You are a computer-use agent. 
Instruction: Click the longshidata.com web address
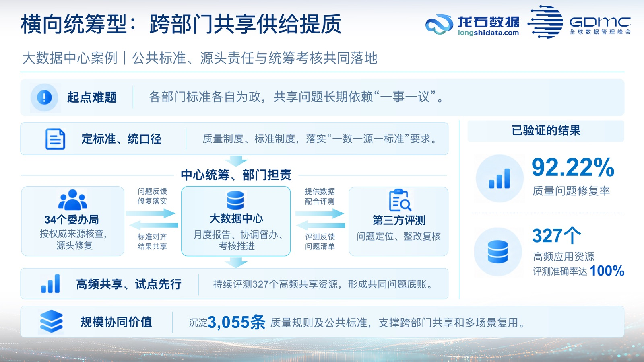(x=488, y=33)
